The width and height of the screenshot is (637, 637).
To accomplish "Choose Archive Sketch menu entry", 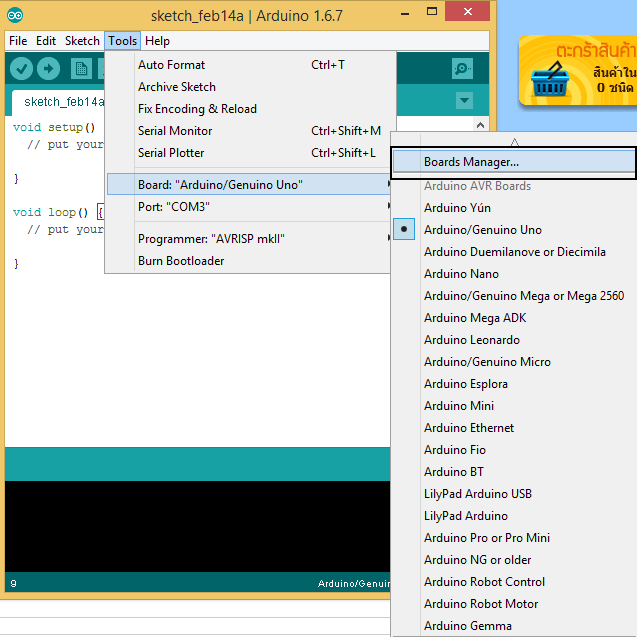I will coord(251,87).
